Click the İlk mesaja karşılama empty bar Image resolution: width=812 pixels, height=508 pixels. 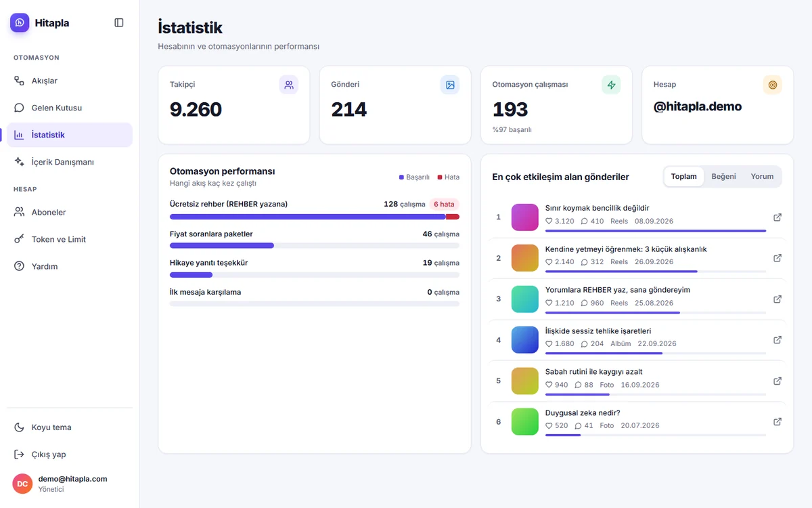(315, 304)
